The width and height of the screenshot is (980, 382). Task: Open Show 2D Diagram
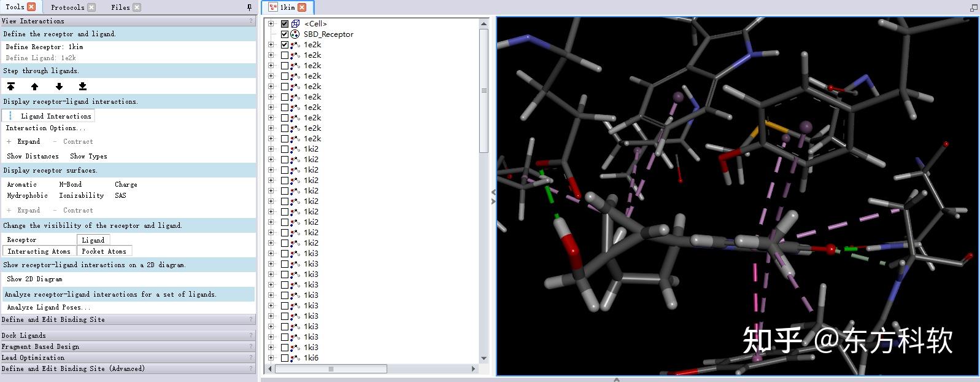pyautogui.click(x=34, y=279)
